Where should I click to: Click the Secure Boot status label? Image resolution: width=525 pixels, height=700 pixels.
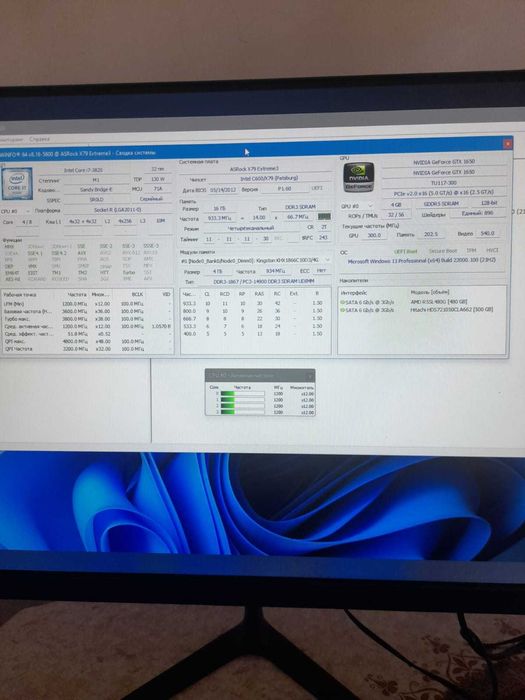pyautogui.click(x=443, y=251)
